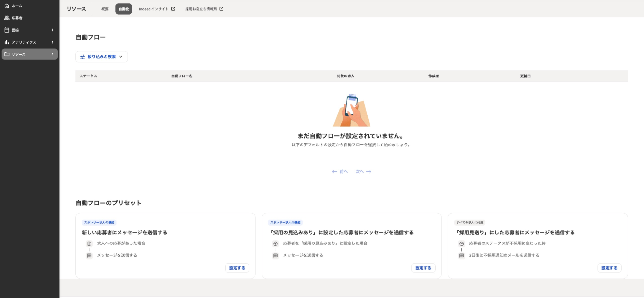Click the plus-circle icon in 採用の見込みあり preset

pyautogui.click(x=275, y=244)
